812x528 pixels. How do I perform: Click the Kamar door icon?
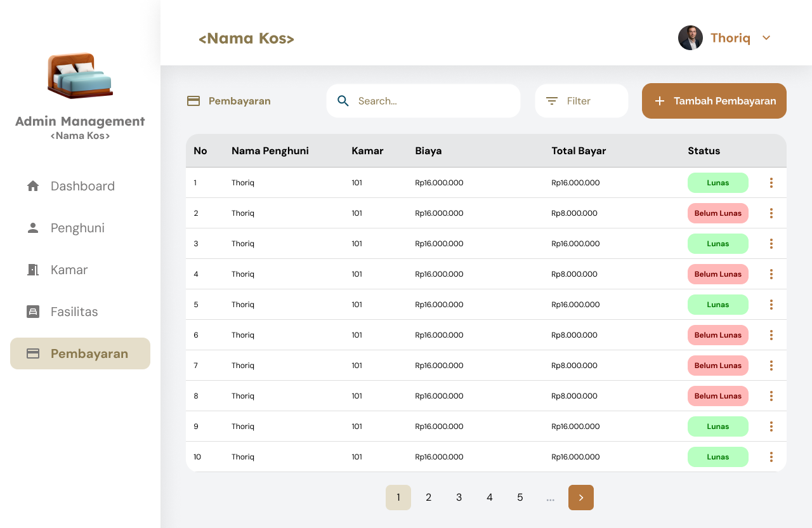(x=32, y=269)
